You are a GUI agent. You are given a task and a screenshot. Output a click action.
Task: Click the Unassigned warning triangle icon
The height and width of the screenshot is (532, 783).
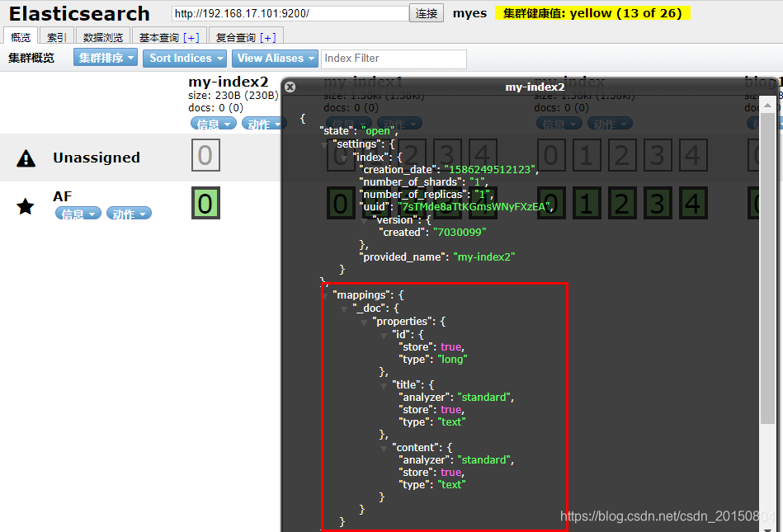click(x=26, y=158)
